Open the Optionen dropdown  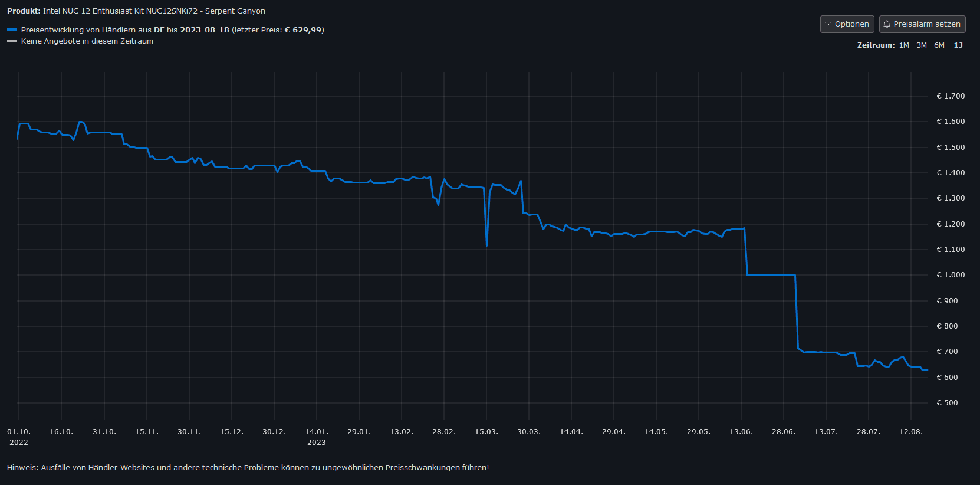click(x=847, y=24)
